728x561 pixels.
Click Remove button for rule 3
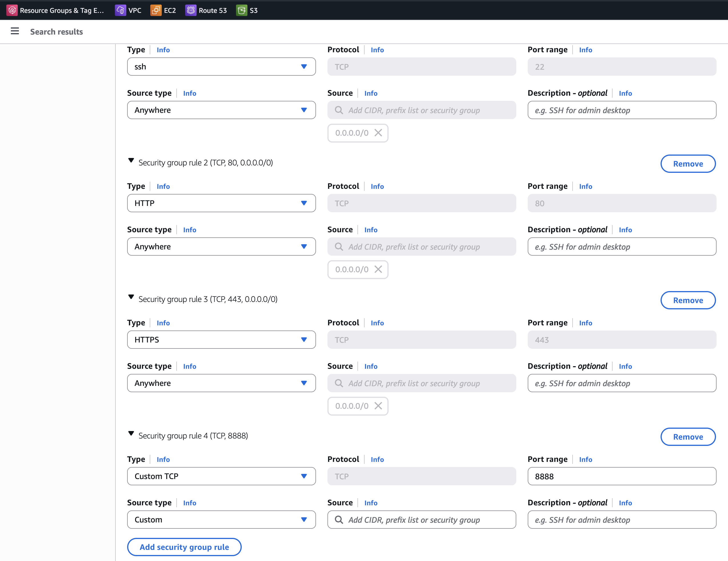[688, 300]
